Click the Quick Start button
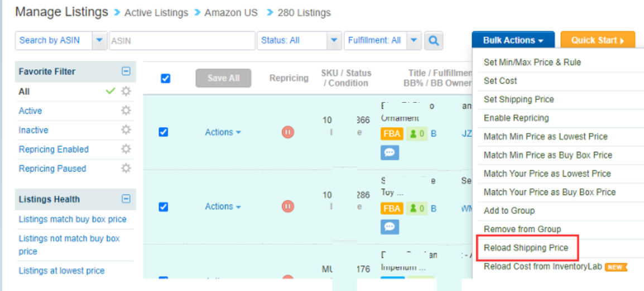644x291 pixels. click(x=598, y=40)
